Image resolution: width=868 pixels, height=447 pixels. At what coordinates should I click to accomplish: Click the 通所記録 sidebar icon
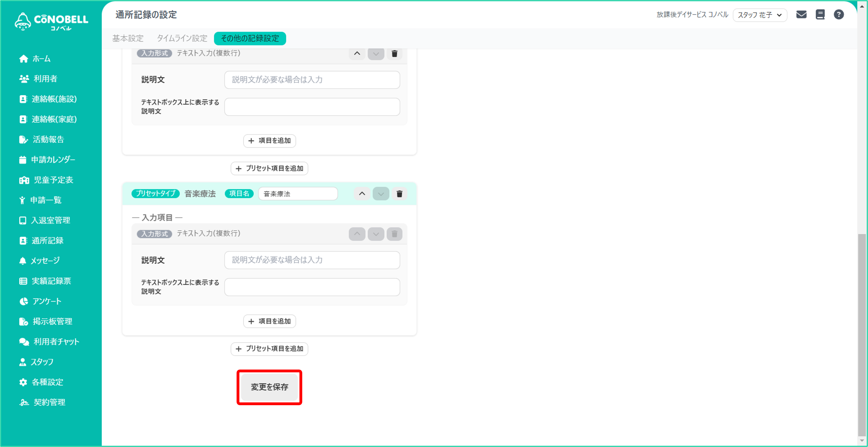coord(23,241)
